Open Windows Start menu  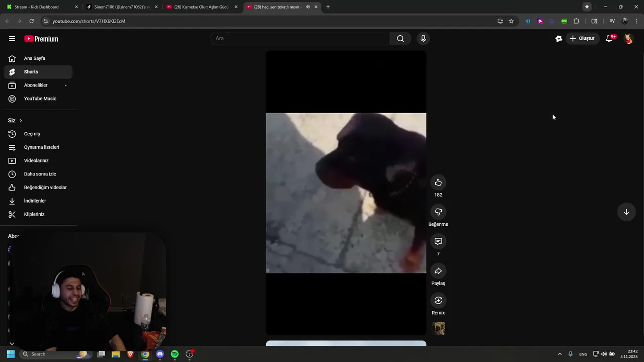click(11, 354)
